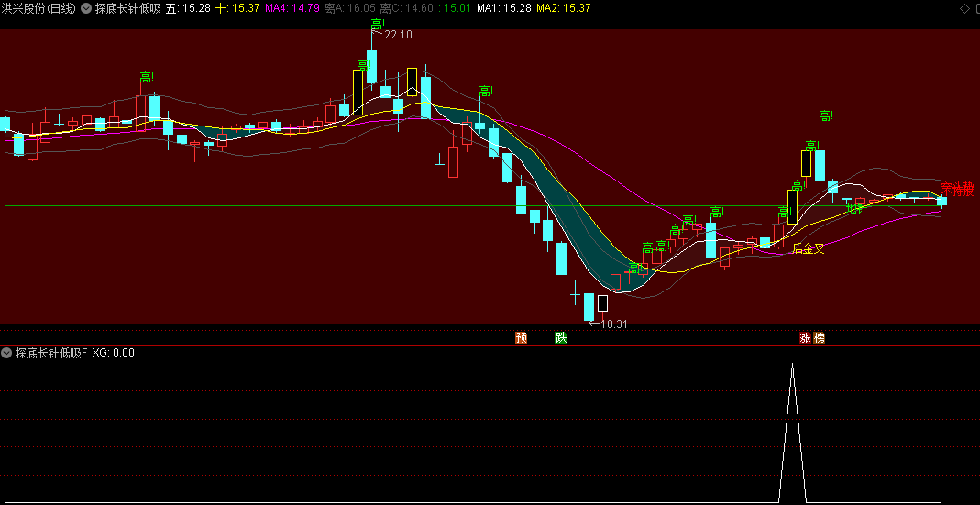Click the 探底长针低吸F sub-indicator name

(51, 353)
